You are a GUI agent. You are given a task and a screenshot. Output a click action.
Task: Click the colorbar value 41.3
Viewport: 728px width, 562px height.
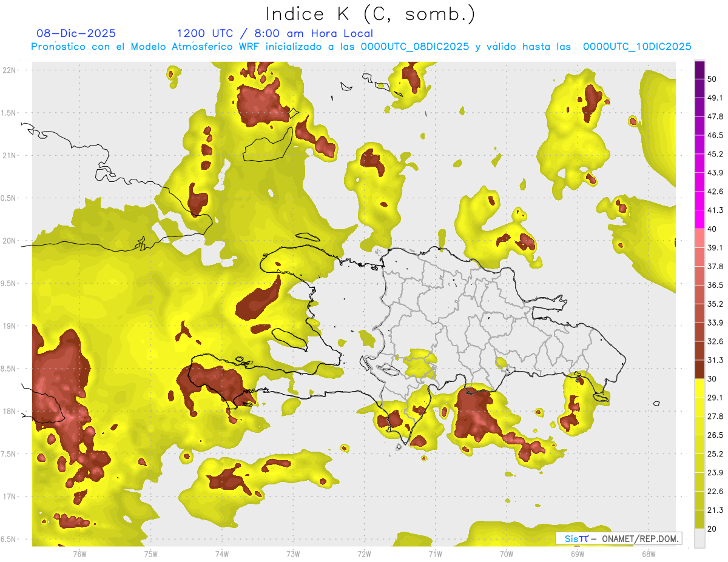click(x=715, y=210)
